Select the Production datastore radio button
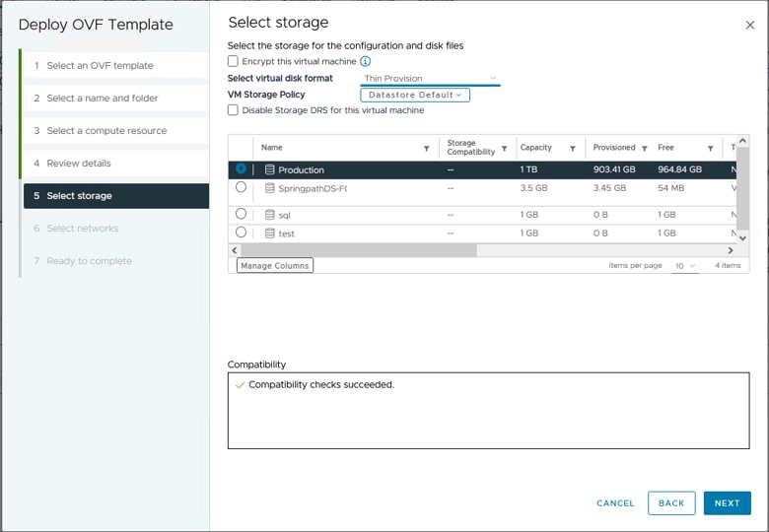This screenshot has width=769, height=532. [241, 168]
